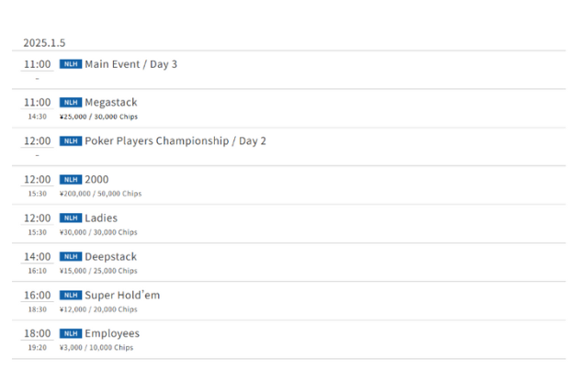Open the Deepstack event title

coord(110,257)
